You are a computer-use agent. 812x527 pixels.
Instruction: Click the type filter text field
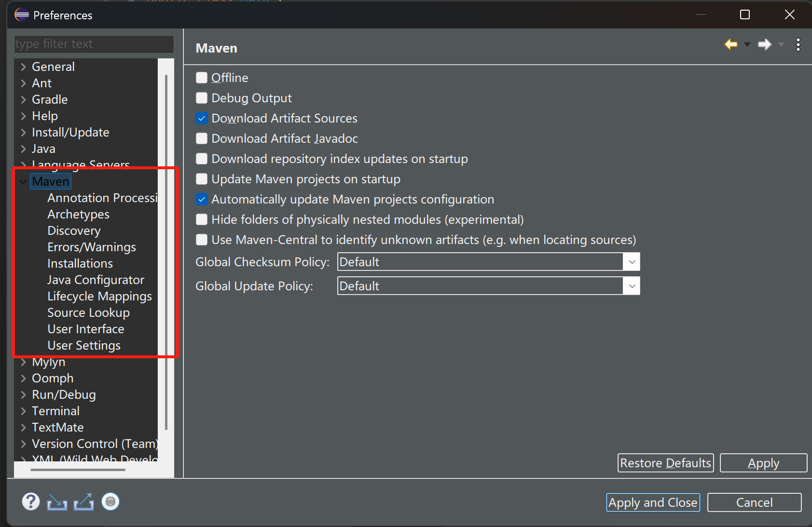pyautogui.click(x=94, y=44)
